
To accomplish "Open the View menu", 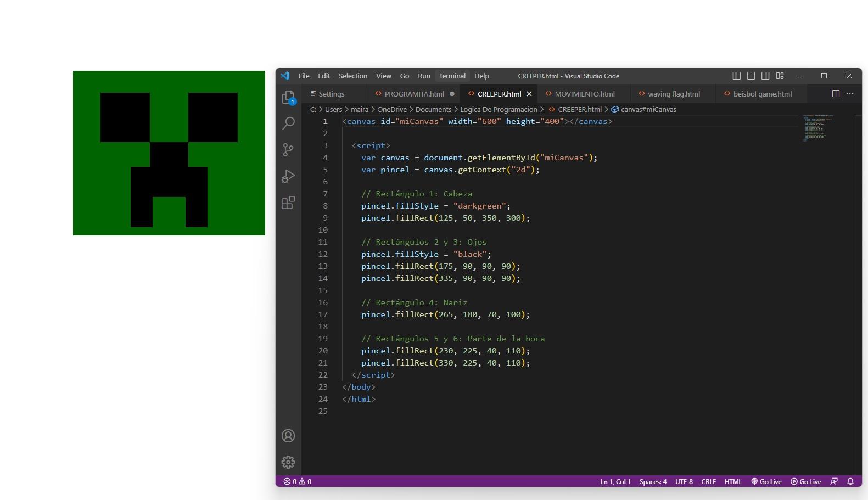I will [384, 76].
